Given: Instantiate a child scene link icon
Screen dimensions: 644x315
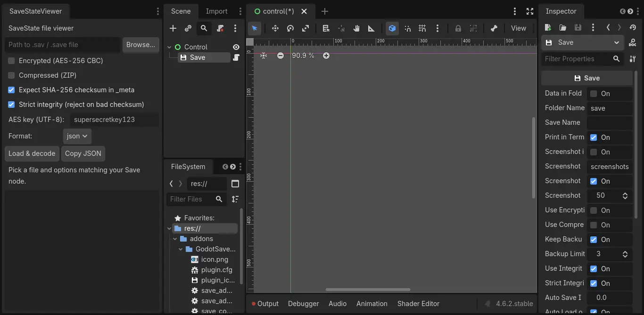Looking at the screenshot, I should coord(188,28).
